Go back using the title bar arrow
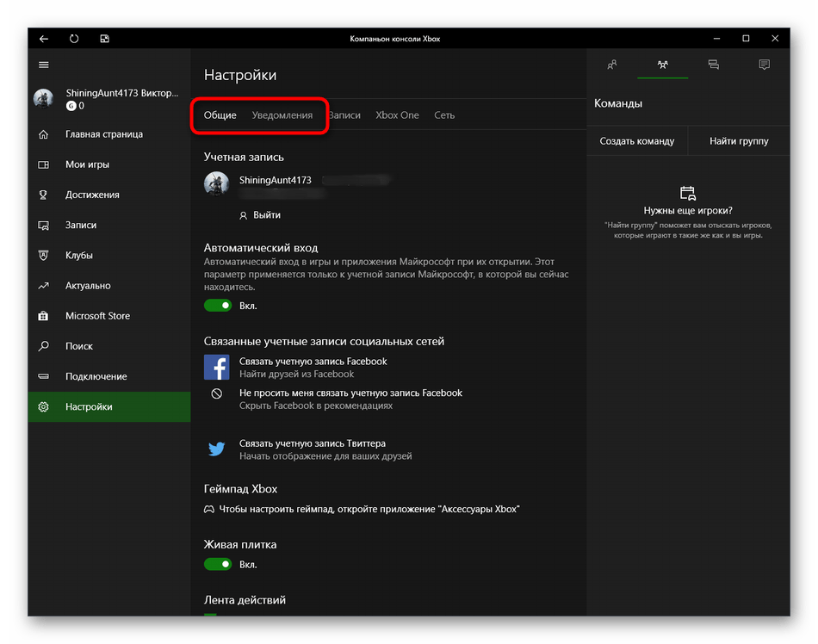 coord(44,39)
